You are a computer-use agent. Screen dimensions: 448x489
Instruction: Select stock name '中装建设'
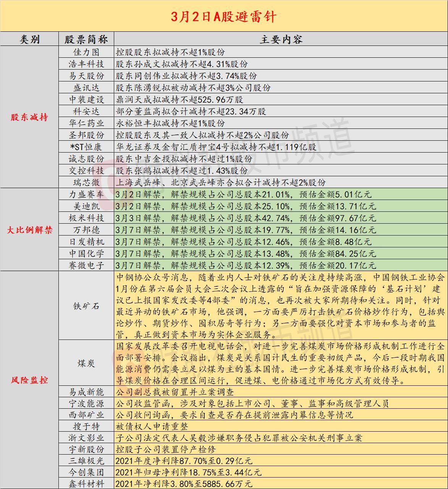[x=86, y=99]
